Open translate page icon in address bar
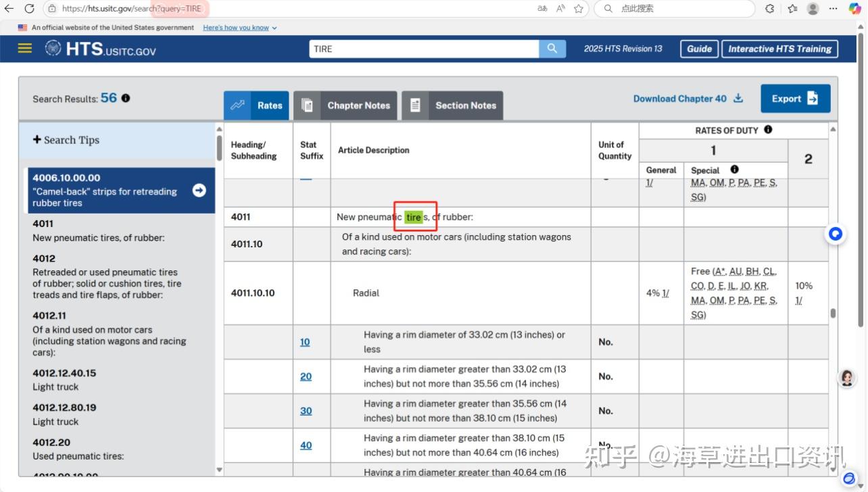This screenshot has height=492, width=868. (541, 9)
